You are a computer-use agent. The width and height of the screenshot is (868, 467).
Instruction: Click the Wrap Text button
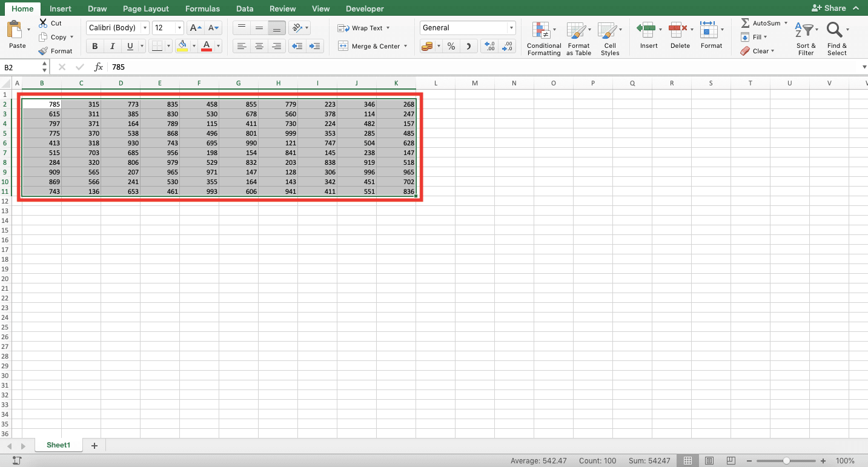pyautogui.click(x=362, y=28)
